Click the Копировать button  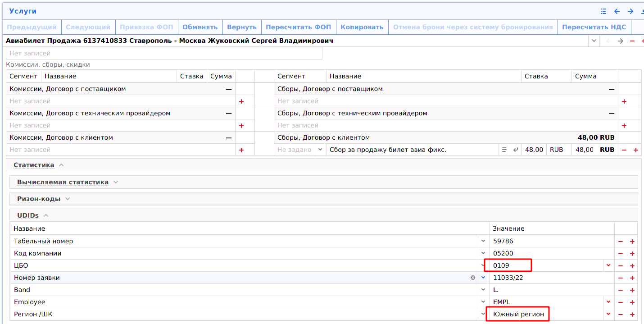[x=362, y=27]
